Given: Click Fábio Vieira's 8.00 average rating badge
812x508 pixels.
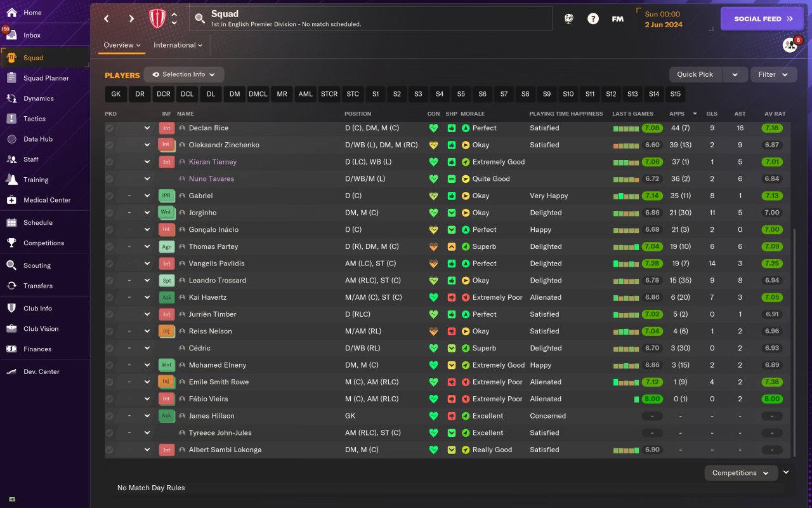Looking at the screenshot, I should 772,399.
